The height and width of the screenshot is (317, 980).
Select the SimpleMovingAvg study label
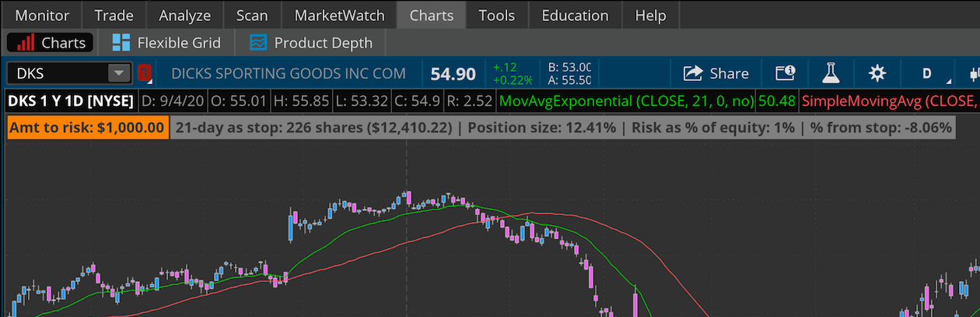tap(889, 100)
